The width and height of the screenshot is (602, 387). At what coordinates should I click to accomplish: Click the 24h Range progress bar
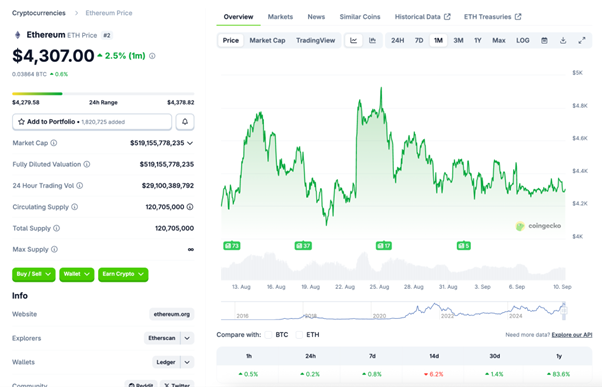coord(103,94)
